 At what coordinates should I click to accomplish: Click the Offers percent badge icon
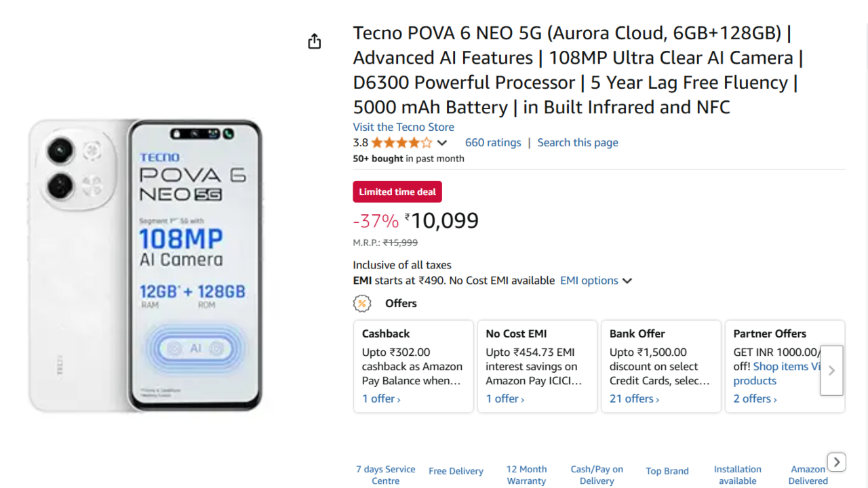tap(362, 303)
